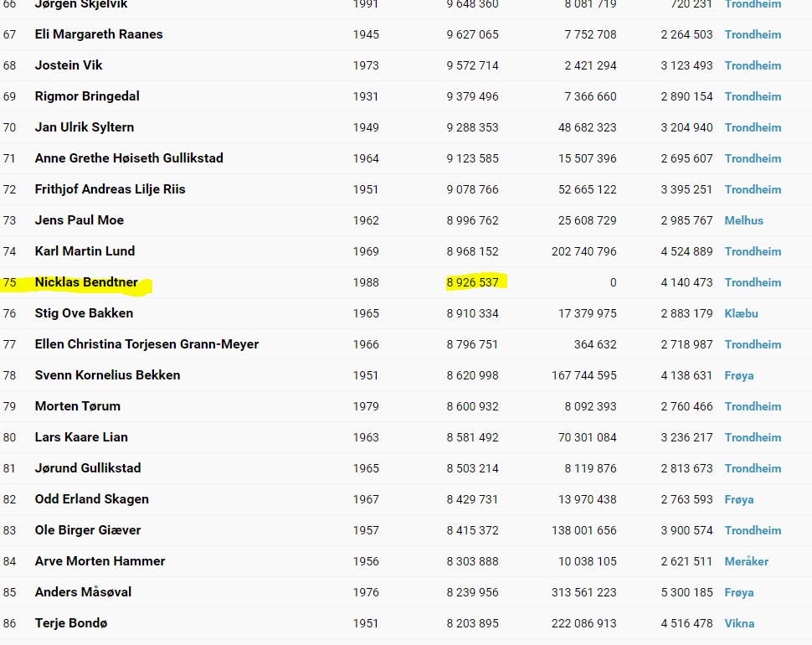812x645 pixels.
Task: Click the name Rigmor Bringedal
Action: [87, 96]
